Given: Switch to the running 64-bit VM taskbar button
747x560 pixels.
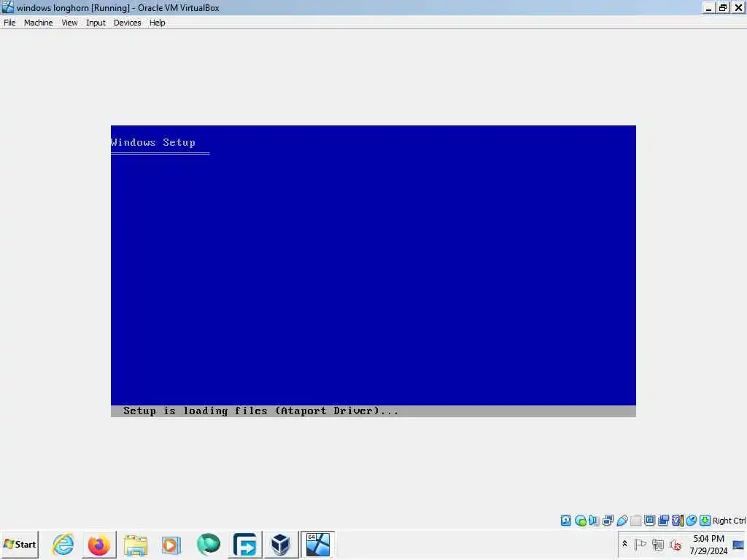Looking at the screenshot, I should [x=318, y=545].
